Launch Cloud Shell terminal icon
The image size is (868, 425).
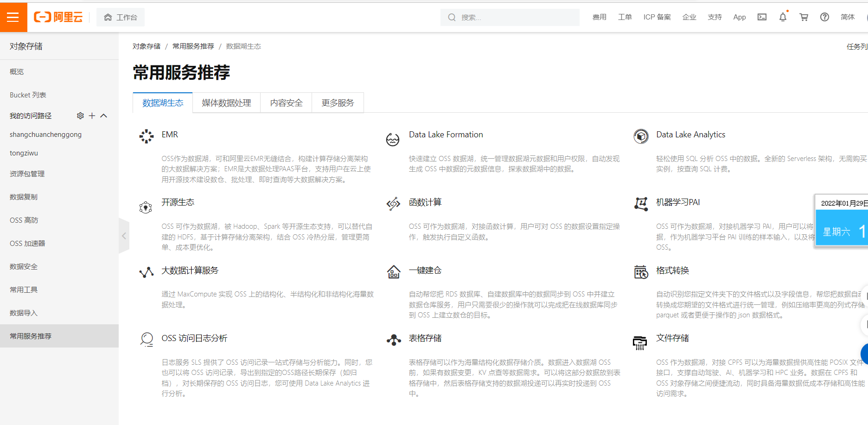point(762,17)
